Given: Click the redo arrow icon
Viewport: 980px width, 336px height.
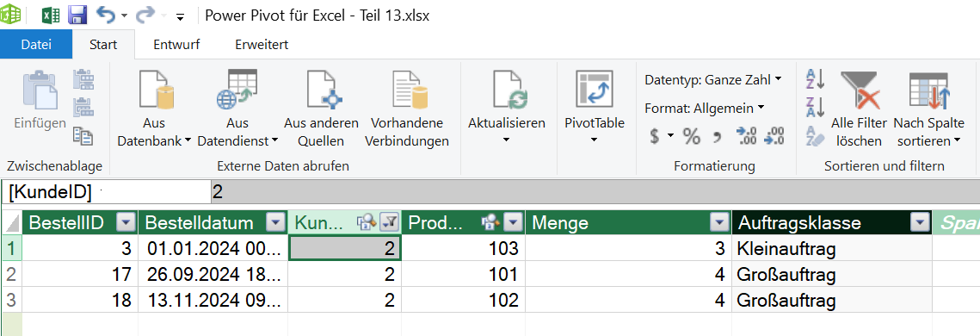Looking at the screenshot, I should point(145,15).
